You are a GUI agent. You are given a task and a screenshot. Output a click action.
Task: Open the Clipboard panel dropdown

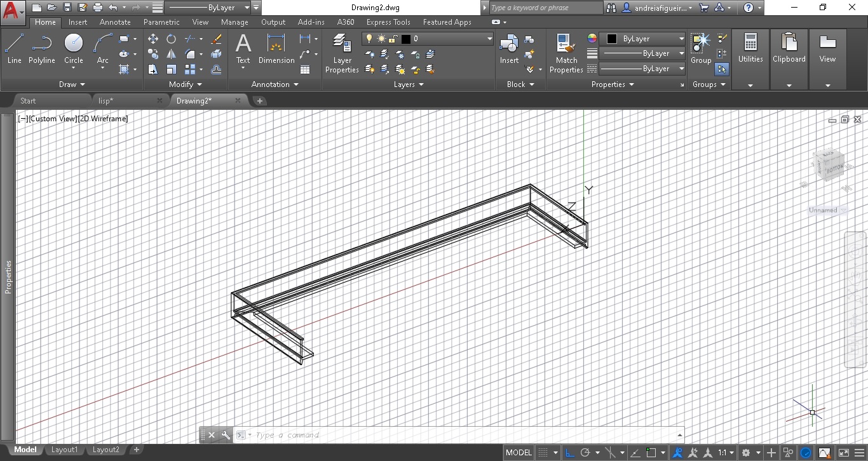(x=789, y=85)
